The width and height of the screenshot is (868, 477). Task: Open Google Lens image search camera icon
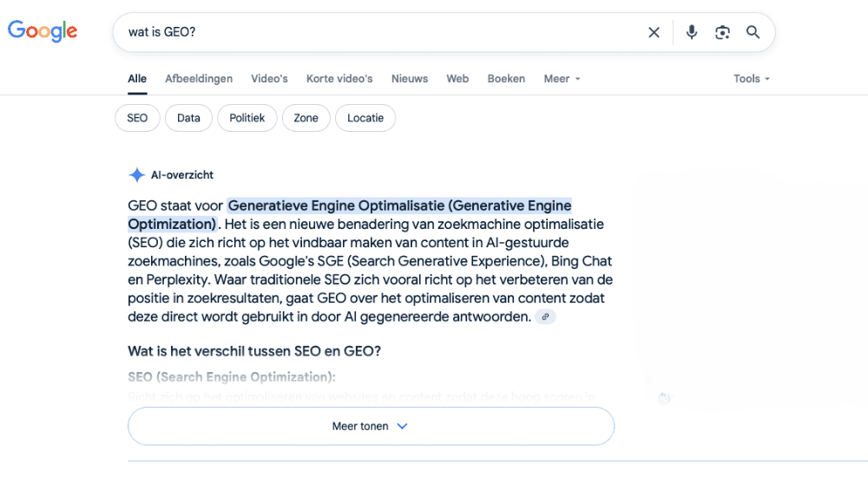coord(722,32)
